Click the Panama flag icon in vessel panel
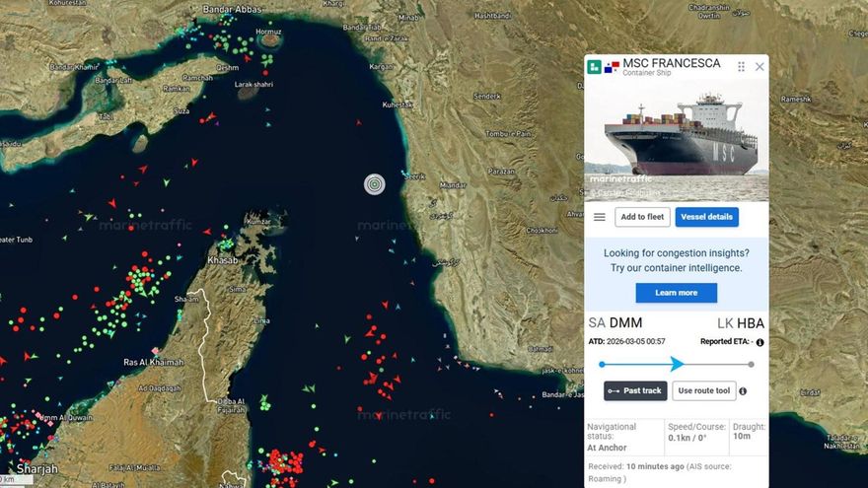Viewport: 868px width, 488px height. pos(612,67)
